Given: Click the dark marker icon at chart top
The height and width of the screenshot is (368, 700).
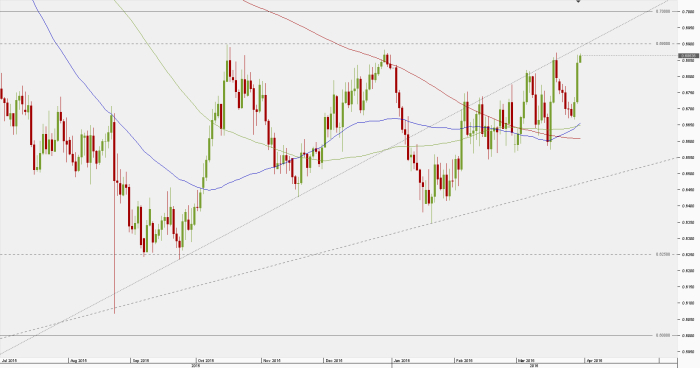Looking at the screenshot, I should [x=578, y=1].
